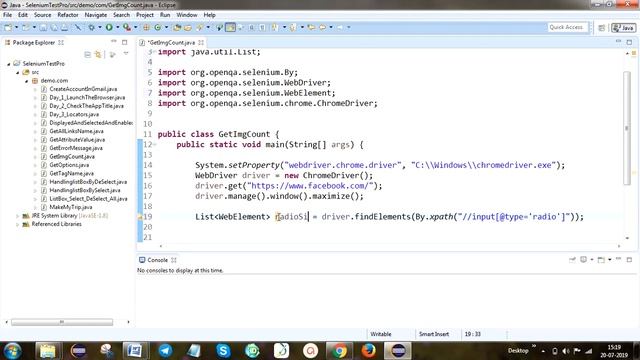
Task: Select the Java perspective button
Action: coord(623,28)
